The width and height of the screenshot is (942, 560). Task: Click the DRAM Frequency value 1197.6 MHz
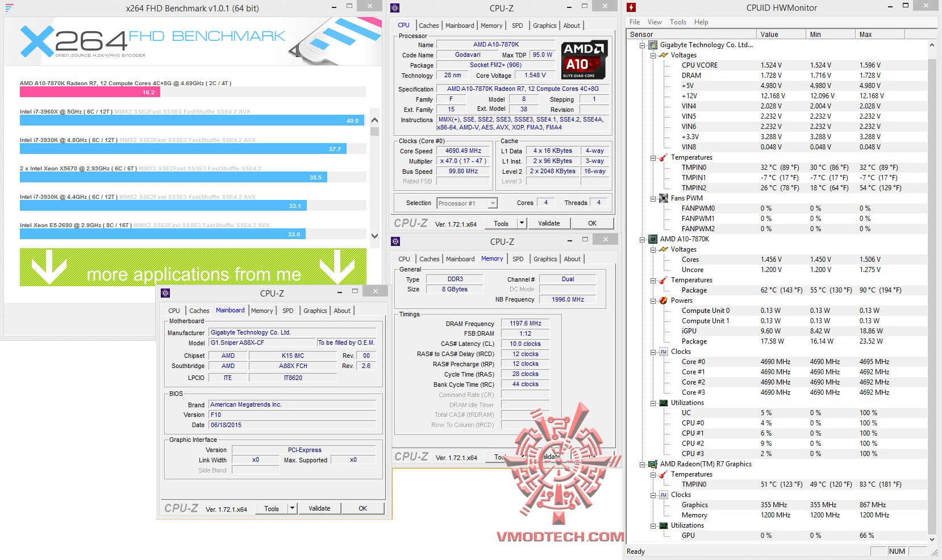(x=525, y=323)
